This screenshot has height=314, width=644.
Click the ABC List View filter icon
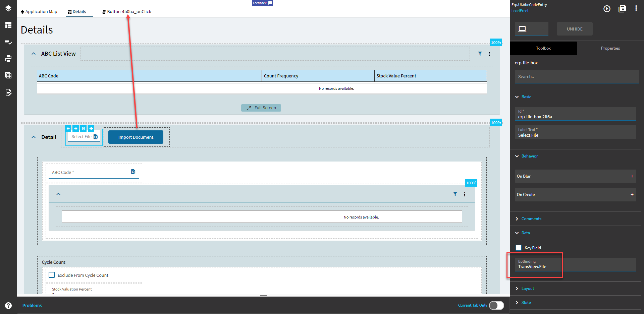(480, 54)
